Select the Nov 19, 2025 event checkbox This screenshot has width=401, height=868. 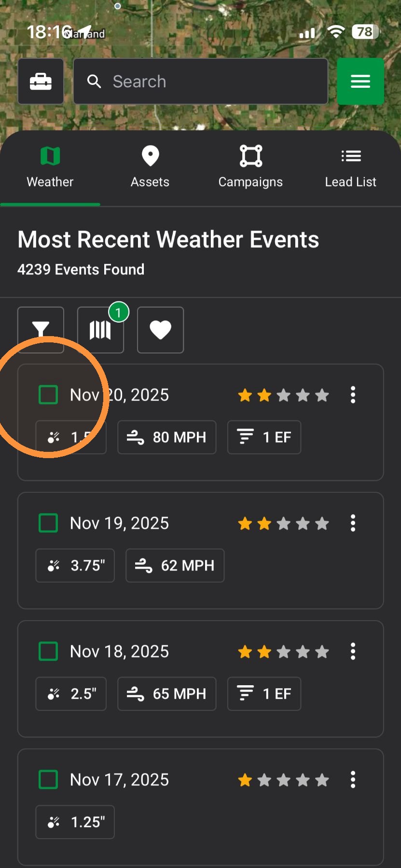pos(48,523)
